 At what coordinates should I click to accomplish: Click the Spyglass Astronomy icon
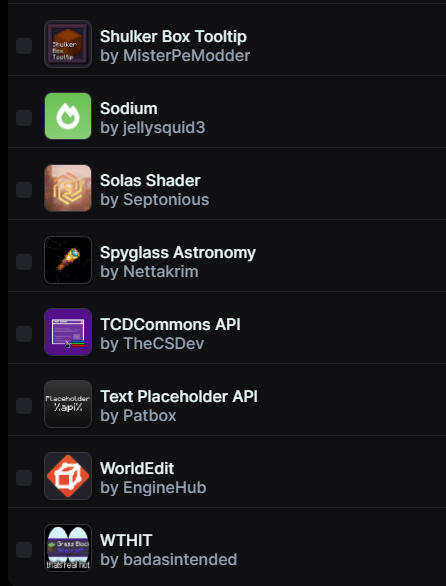(68, 260)
